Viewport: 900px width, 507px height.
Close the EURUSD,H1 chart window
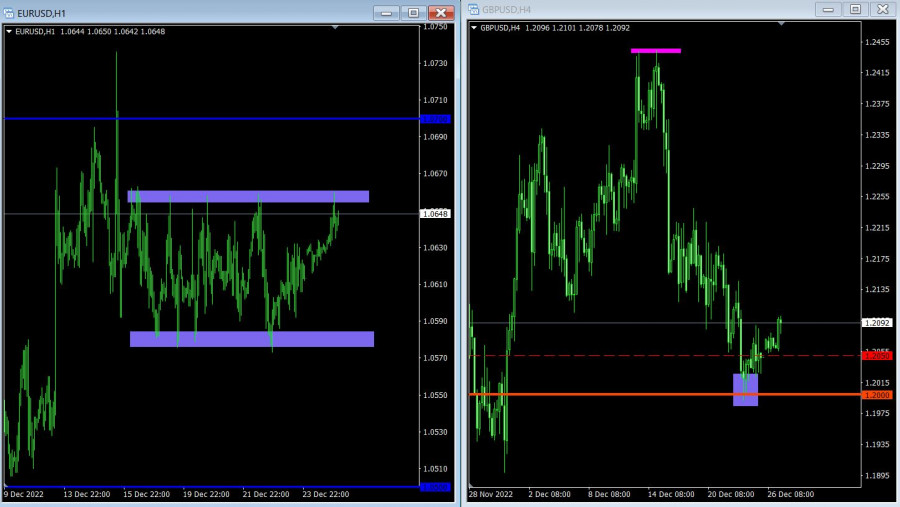click(441, 13)
